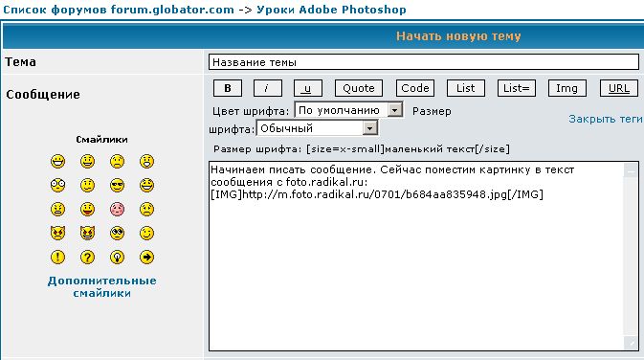
Task: Go to 'Список форумов forum.globator.com' breadcrumb
Action: [x=119, y=10]
